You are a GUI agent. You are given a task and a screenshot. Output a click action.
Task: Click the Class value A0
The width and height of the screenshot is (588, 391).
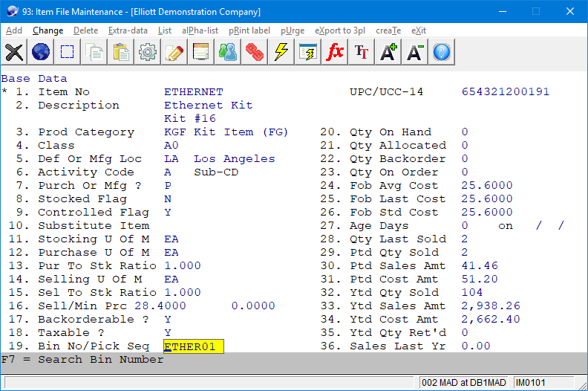coord(171,146)
